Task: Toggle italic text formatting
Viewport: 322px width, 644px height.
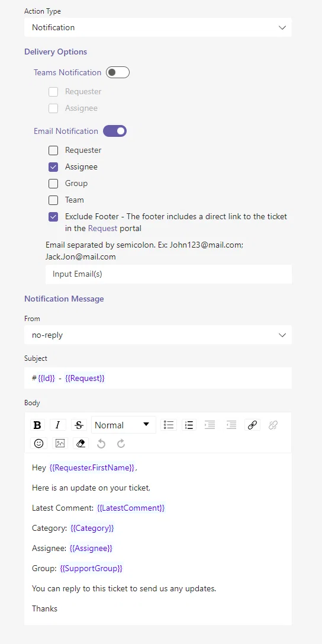Action: coord(58,425)
